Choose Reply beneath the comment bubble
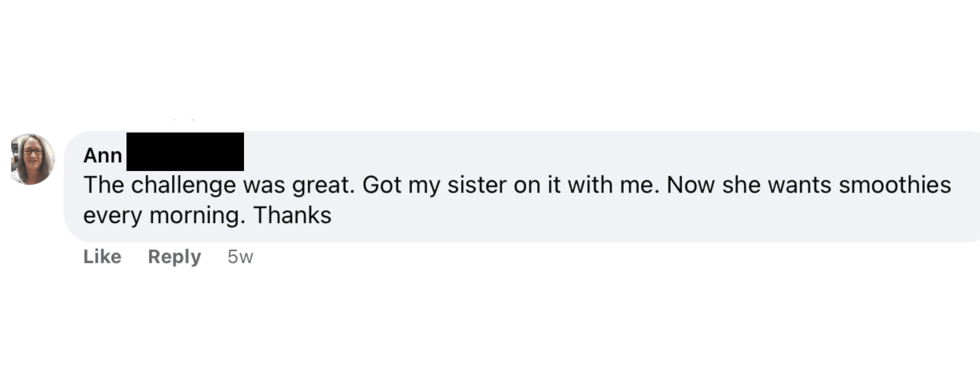The width and height of the screenshot is (980, 392). coord(174,257)
